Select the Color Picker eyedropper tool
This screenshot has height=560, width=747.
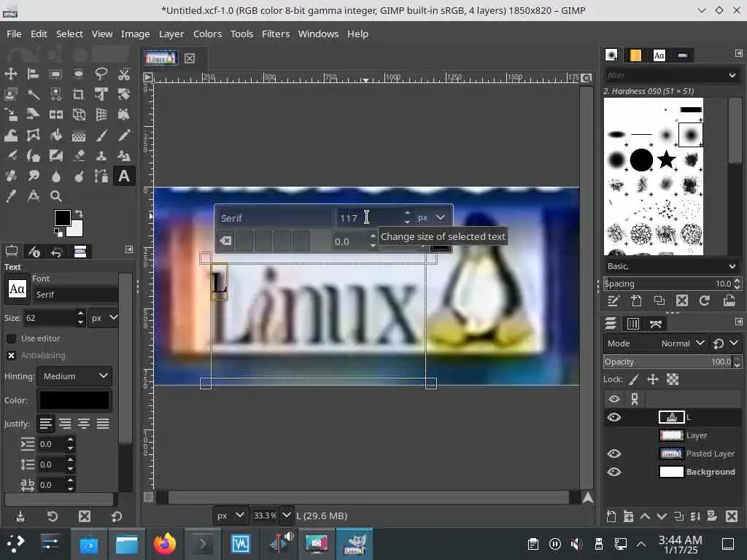10,196
